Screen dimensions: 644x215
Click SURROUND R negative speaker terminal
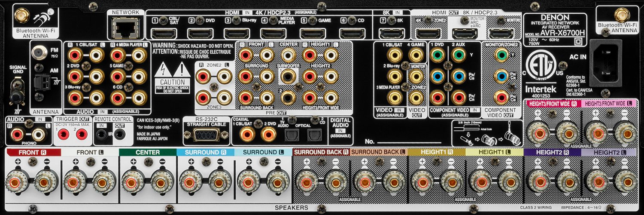[x=220, y=182]
